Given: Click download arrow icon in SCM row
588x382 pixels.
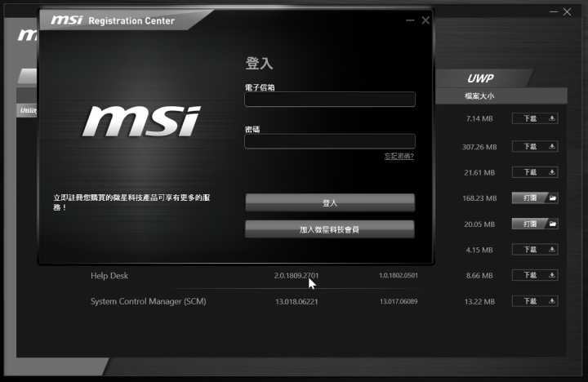Looking at the screenshot, I should (551, 301).
